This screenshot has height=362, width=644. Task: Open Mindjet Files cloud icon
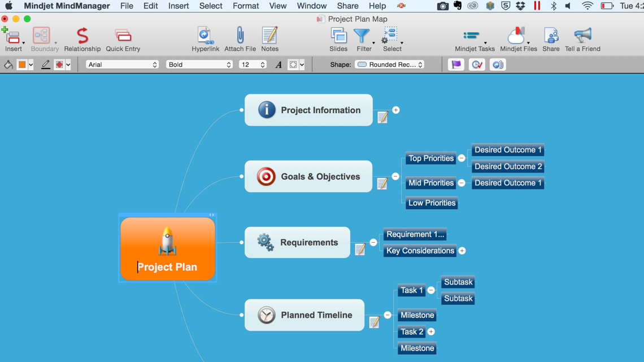click(x=517, y=36)
